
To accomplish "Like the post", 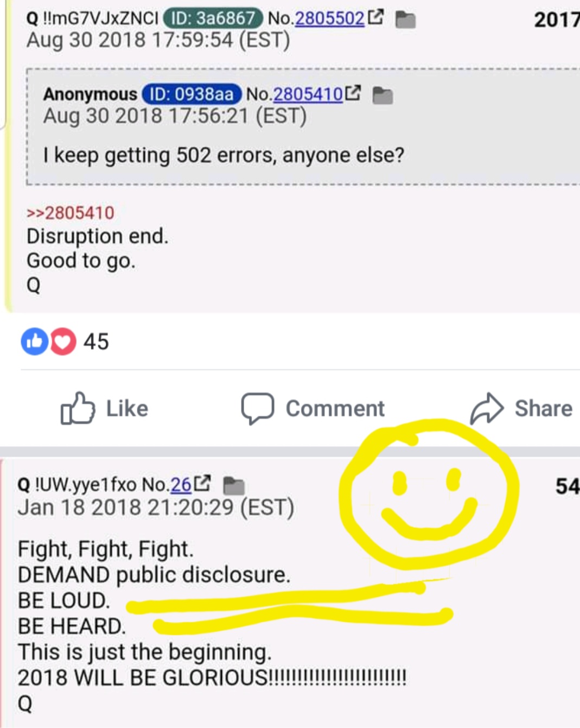I will (104, 408).
